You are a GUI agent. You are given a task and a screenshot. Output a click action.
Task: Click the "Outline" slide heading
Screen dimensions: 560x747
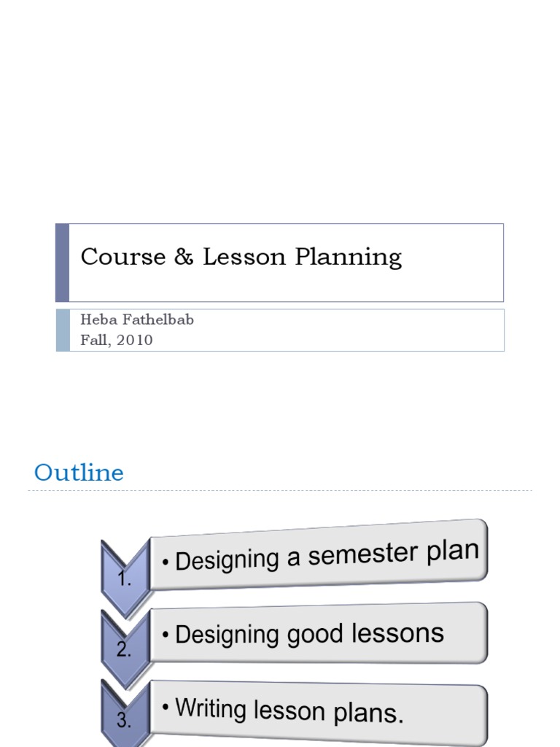tap(79, 473)
